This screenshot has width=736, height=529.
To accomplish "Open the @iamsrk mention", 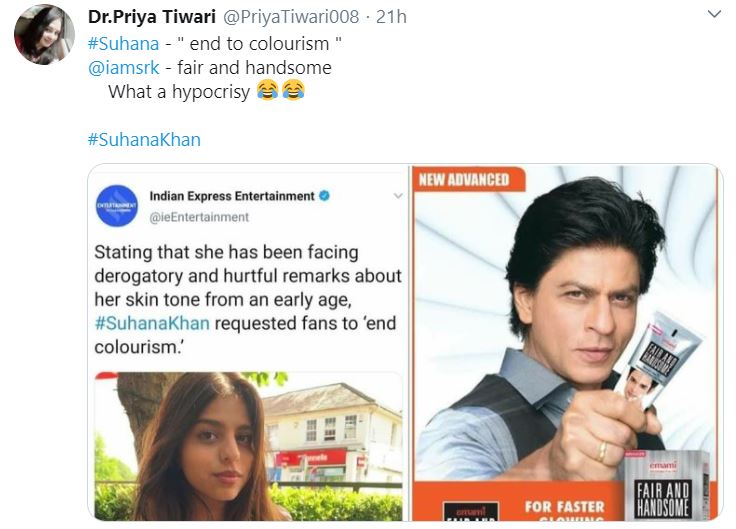I will pos(118,67).
